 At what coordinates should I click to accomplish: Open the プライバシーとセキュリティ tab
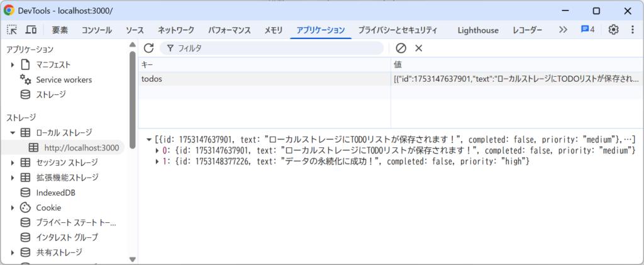397,30
